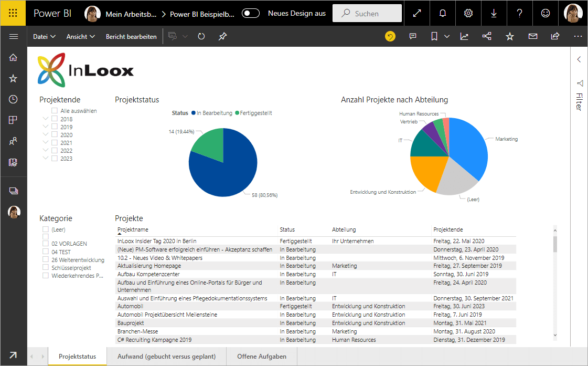Open Workspaces icon in left sidebar

[x=14, y=191]
